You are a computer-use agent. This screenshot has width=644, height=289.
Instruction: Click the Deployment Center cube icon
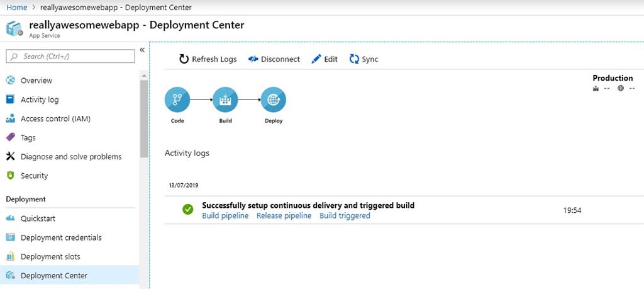coord(10,275)
